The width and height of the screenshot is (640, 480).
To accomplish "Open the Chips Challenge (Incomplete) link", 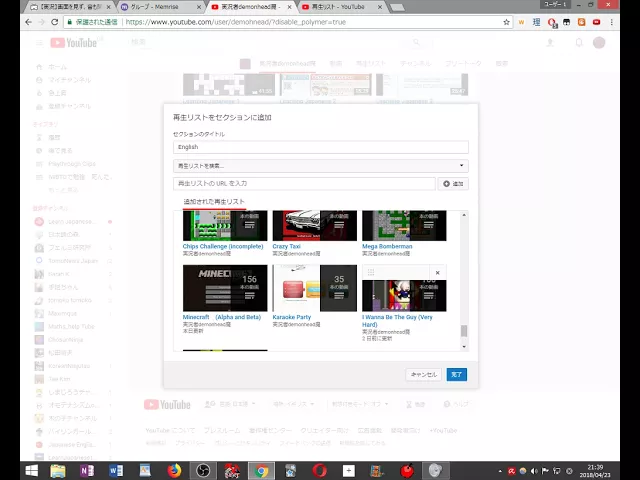I will (223, 247).
